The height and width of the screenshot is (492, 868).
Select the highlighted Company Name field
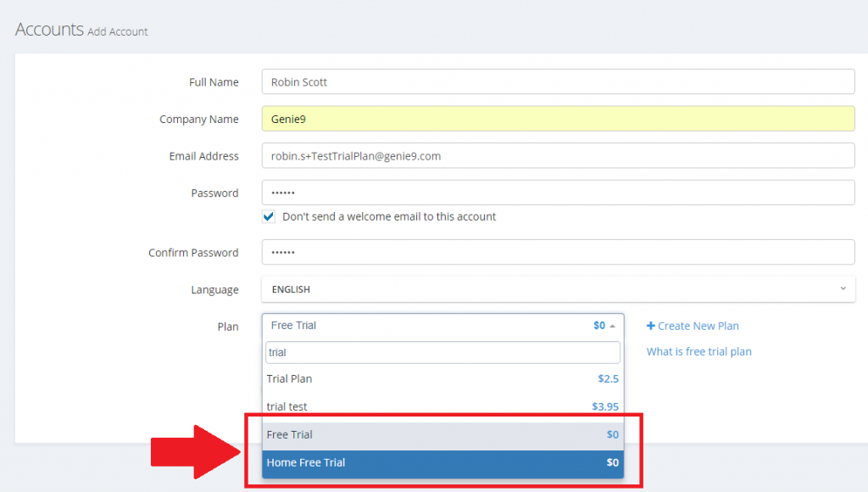coord(559,119)
